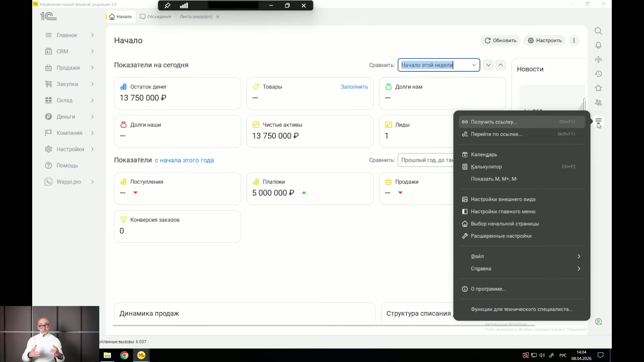This screenshot has height=362, width=644.
Task: Click the 1C logo
Action: coord(49,16)
